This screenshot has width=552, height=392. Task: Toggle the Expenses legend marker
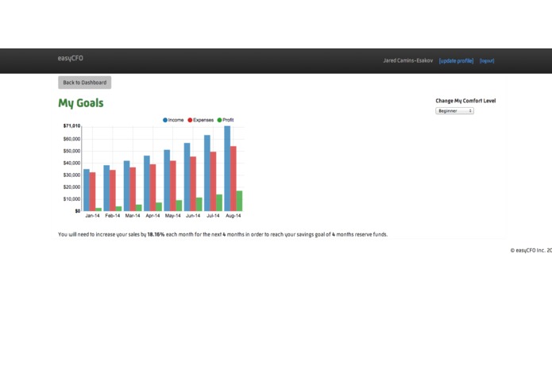tap(190, 120)
